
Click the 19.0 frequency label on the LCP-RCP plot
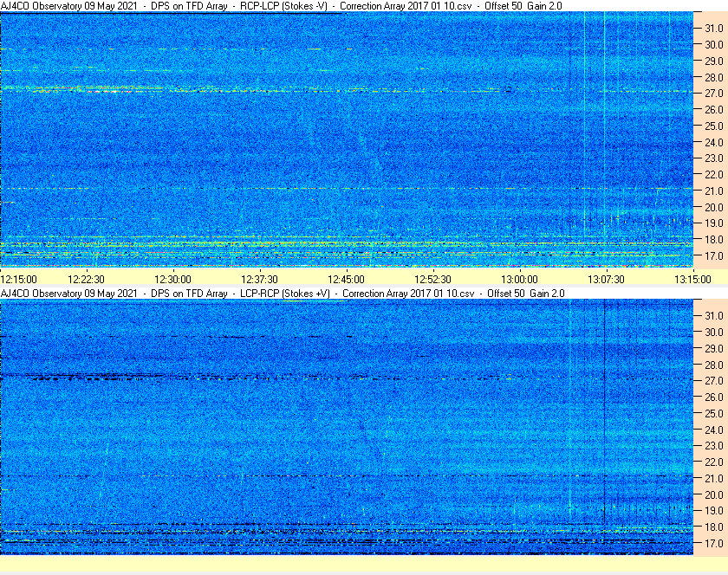(714, 511)
